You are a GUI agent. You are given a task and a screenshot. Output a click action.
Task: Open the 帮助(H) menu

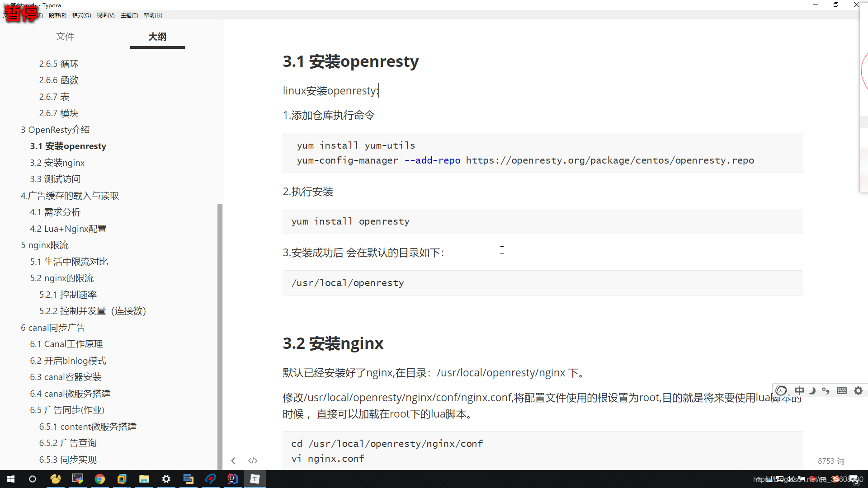point(153,15)
